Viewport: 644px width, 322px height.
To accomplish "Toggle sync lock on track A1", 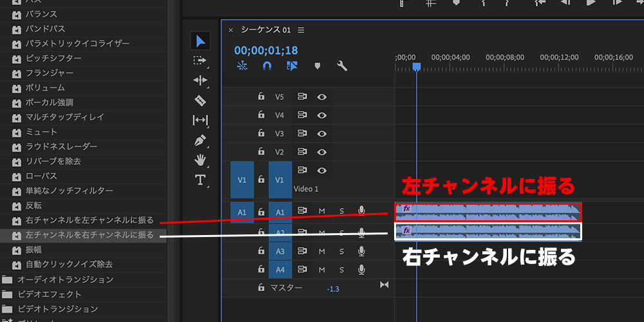I will pos(302,211).
